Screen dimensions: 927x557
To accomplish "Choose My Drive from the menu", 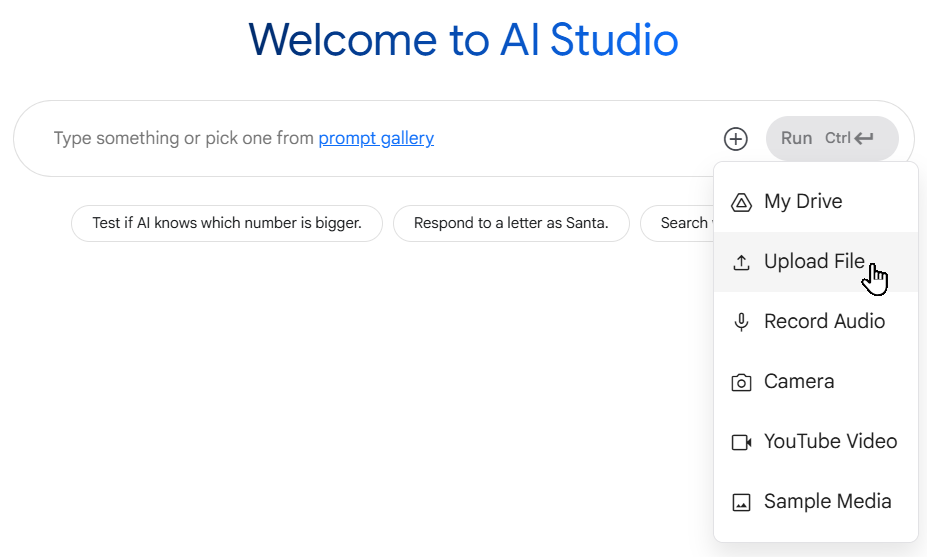I will 816,202.
